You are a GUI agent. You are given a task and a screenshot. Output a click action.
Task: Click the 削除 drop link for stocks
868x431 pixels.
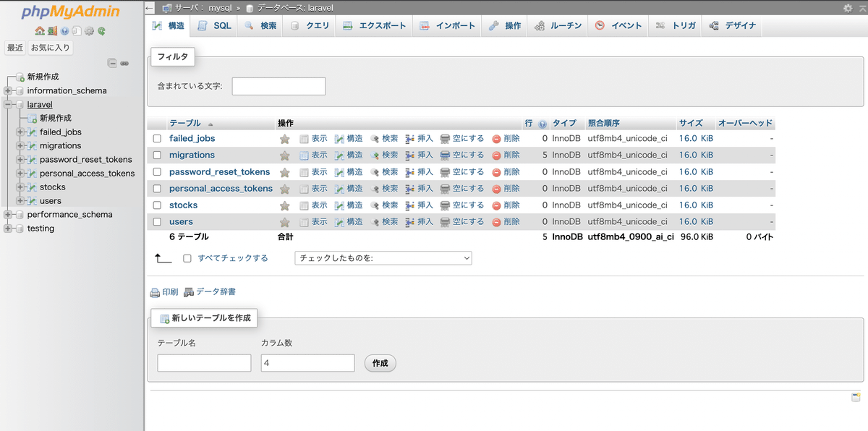506,205
